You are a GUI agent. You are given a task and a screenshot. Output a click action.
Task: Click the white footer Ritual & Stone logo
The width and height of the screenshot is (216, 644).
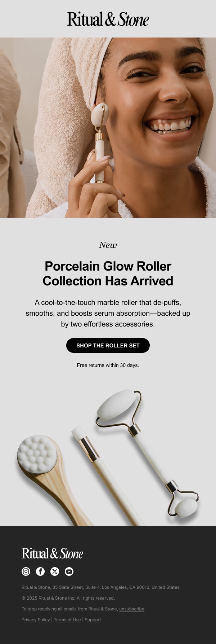pyautogui.click(x=52, y=553)
